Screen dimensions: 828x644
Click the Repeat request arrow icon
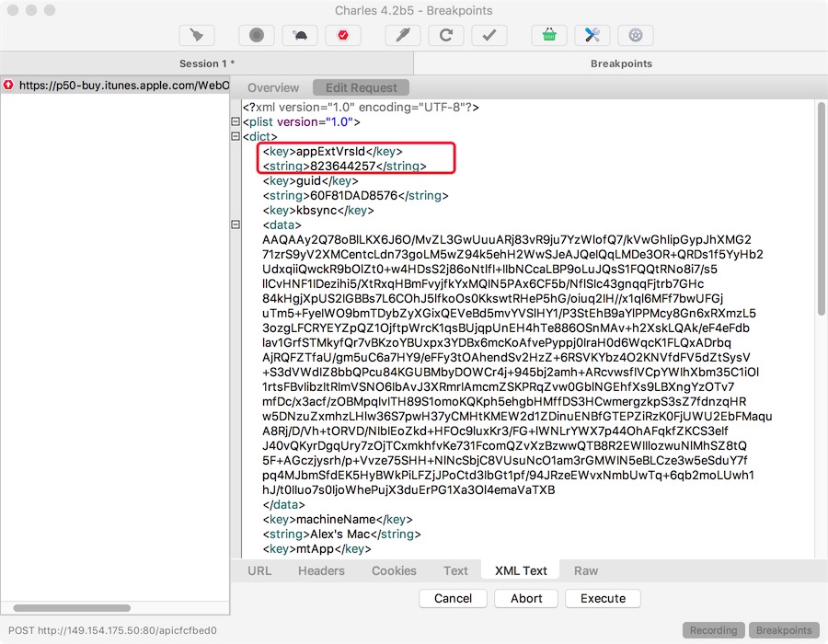pos(446,35)
